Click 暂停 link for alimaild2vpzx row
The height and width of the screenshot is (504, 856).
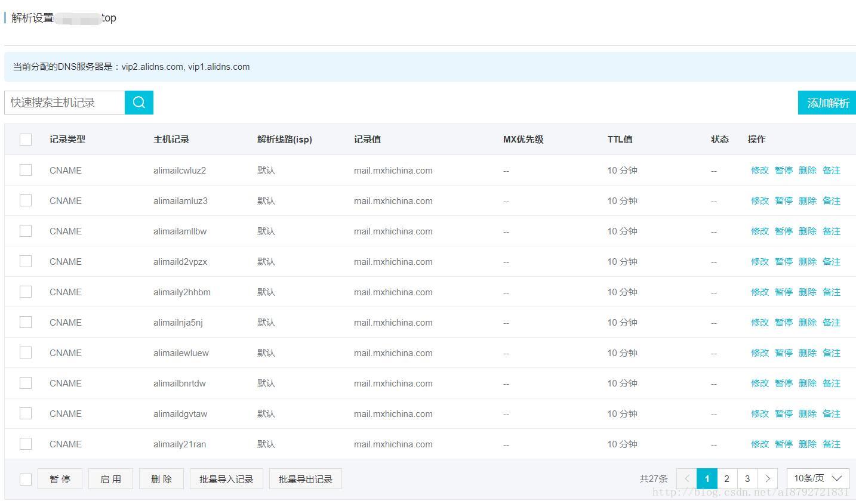coord(783,262)
